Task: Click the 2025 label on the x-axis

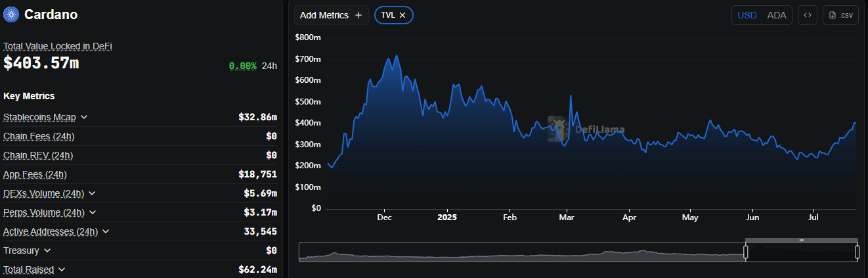Action: [x=446, y=218]
